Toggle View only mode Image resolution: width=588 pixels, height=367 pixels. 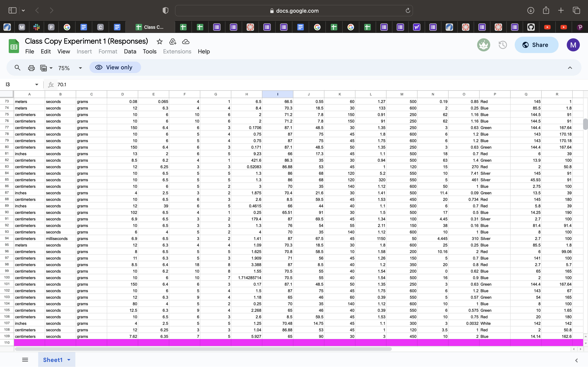point(115,67)
